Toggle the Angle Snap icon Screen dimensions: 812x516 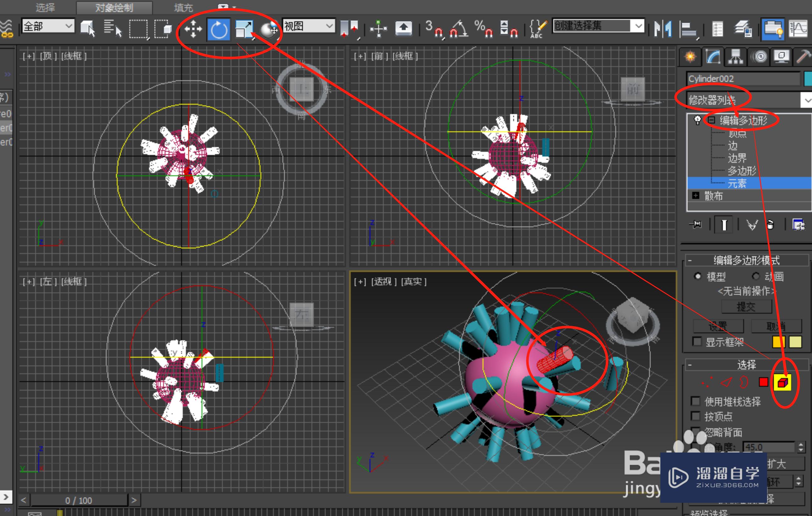pyautogui.click(x=459, y=29)
